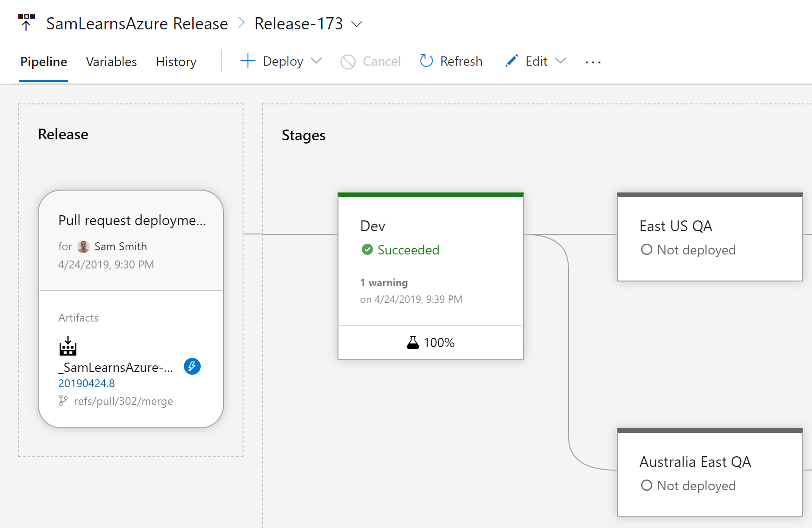Open the History tab
812x528 pixels.
pyautogui.click(x=176, y=62)
